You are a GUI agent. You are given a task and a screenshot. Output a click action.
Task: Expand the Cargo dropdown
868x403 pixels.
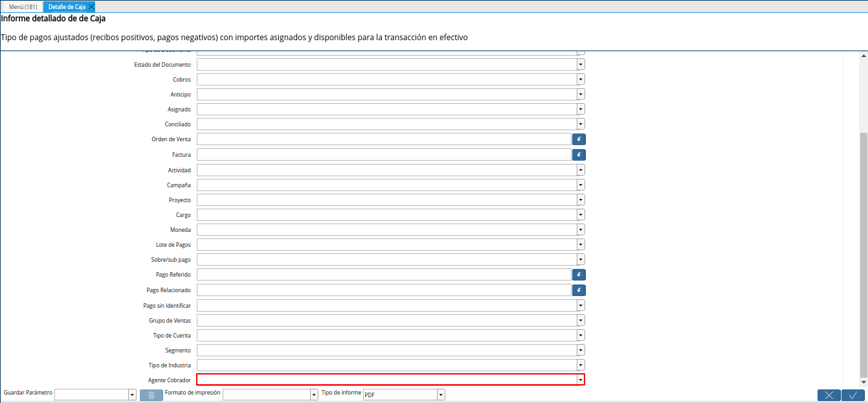click(x=581, y=214)
